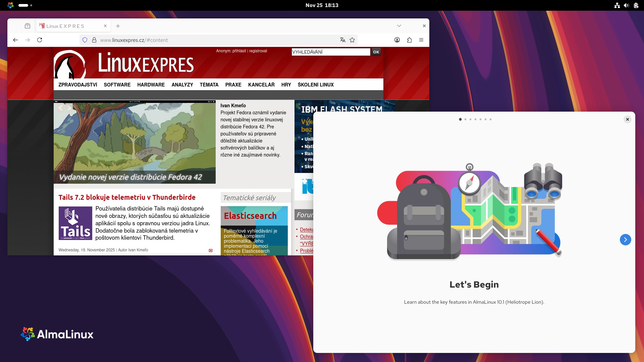Open the extensions puzzle icon
Viewport: 644px width, 362px height.
[x=409, y=40]
